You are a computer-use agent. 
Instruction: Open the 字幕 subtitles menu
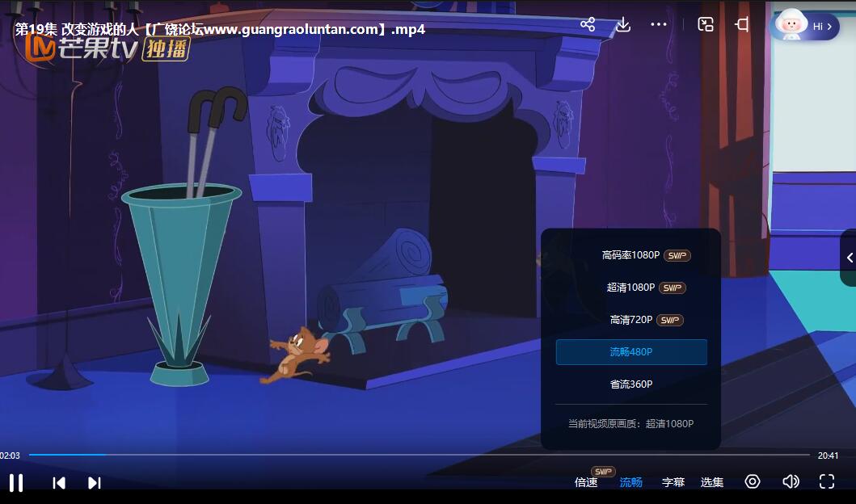pyautogui.click(x=673, y=482)
